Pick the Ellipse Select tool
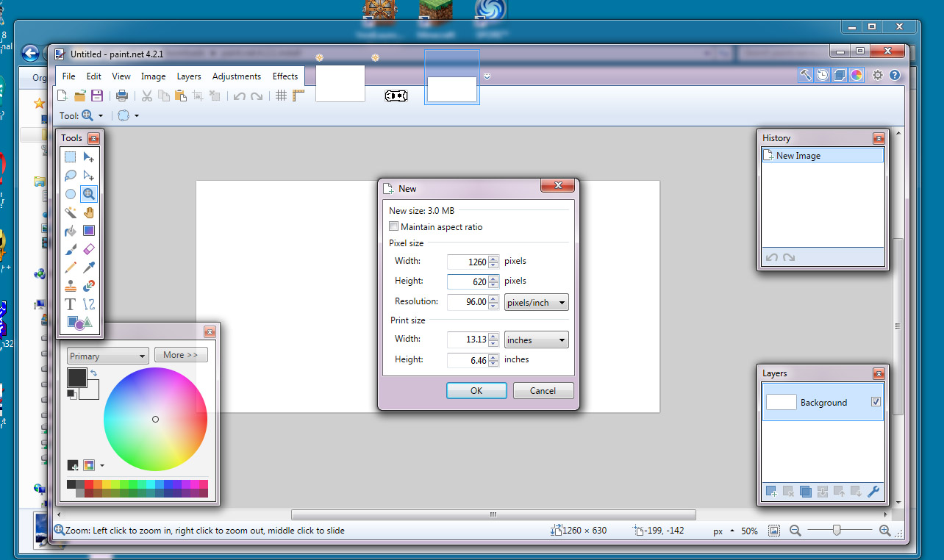944x560 pixels. (x=70, y=194)
